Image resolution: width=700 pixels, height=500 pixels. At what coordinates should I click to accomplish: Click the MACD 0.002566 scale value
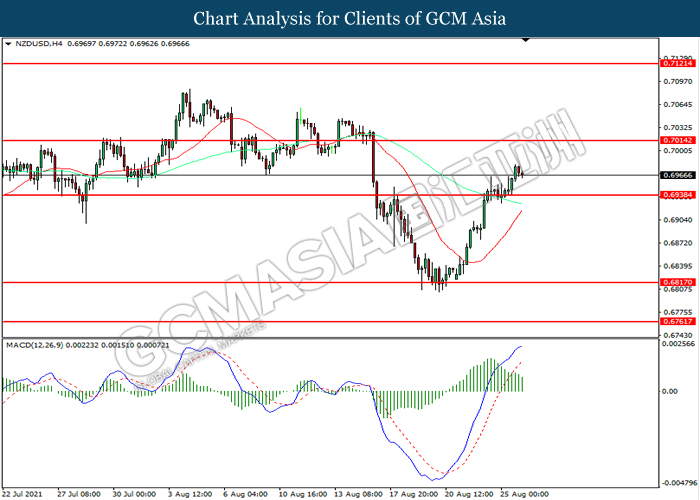pyautogui.click(x=678, y=344)
